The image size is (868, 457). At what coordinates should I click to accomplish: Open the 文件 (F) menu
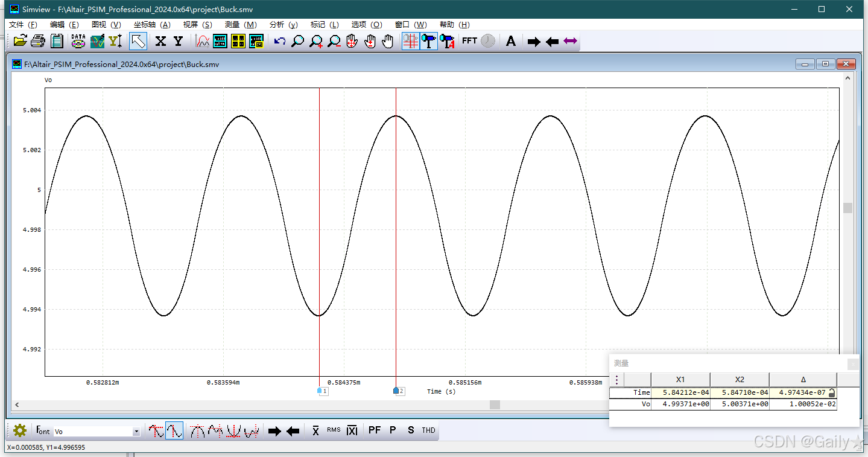click(23, 25)
